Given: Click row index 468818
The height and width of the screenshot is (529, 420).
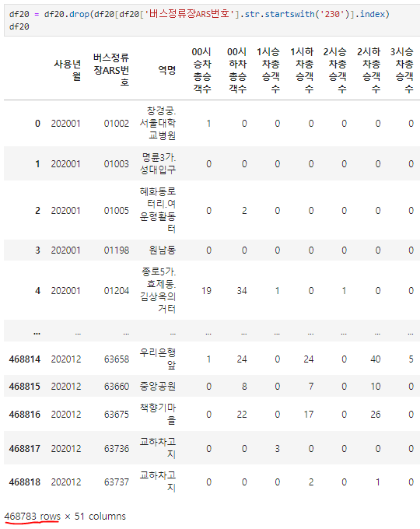Looking at the screenshot, I should pos(25,482).
